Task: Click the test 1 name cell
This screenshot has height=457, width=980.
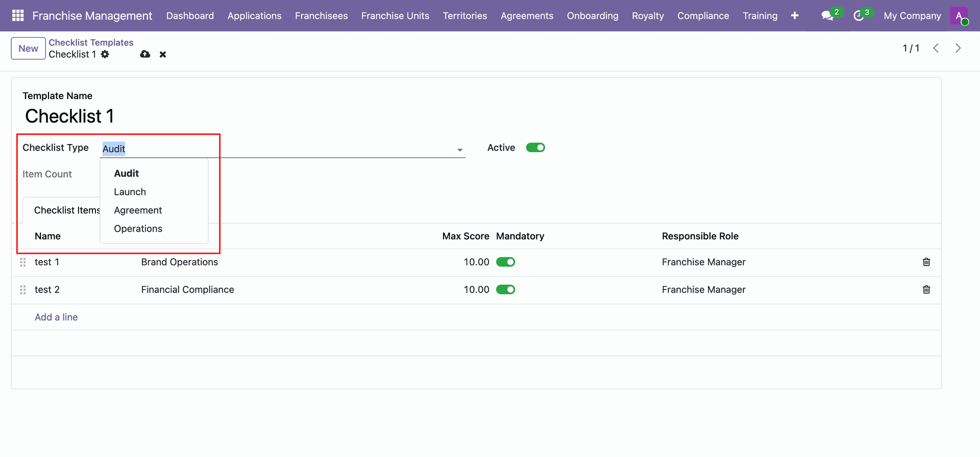Action: pos(47,262)
